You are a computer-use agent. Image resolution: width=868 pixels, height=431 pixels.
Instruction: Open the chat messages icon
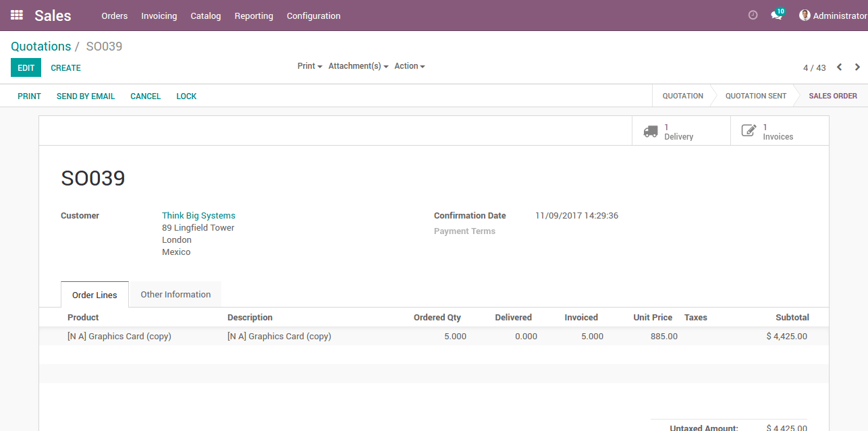coord(776,16)
